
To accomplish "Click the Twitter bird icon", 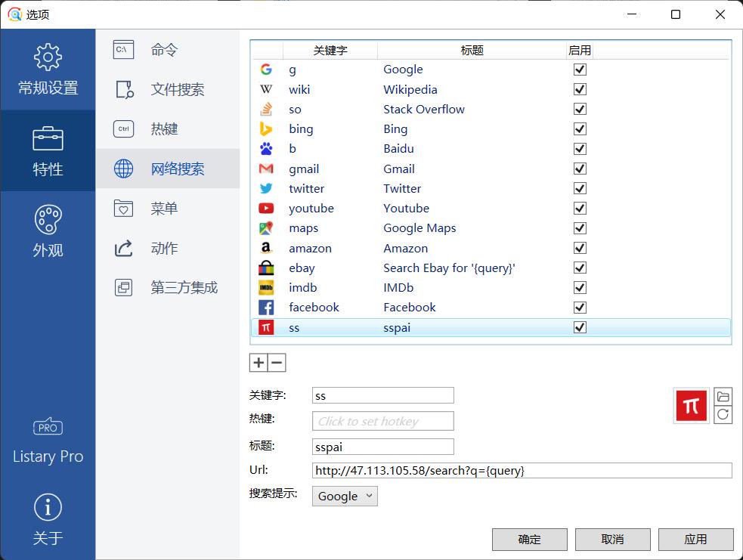I will [x=266, y=189].
